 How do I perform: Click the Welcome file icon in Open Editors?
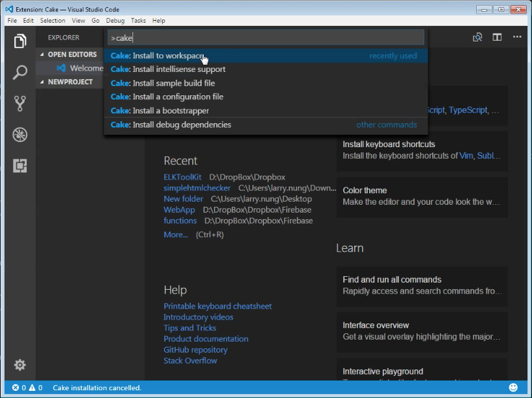(x=61, y=68)
